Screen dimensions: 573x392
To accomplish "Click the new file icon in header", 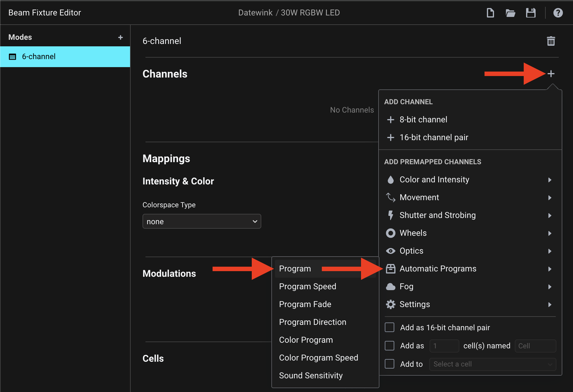I will pyautogui.click(x=490, y=13).
